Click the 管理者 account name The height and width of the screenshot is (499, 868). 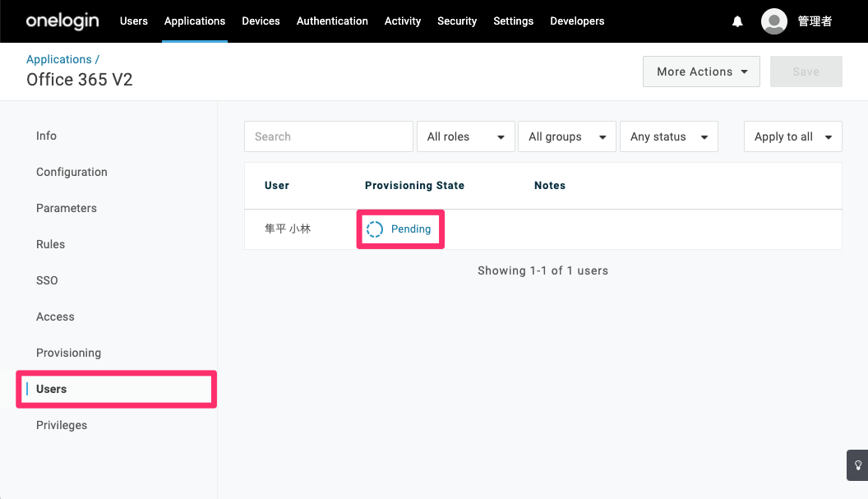click(x=815, y=21)
